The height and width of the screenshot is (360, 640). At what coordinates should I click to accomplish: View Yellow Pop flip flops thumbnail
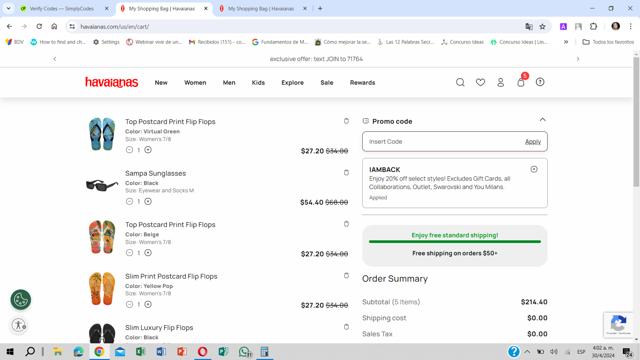(x=102, y=289)
